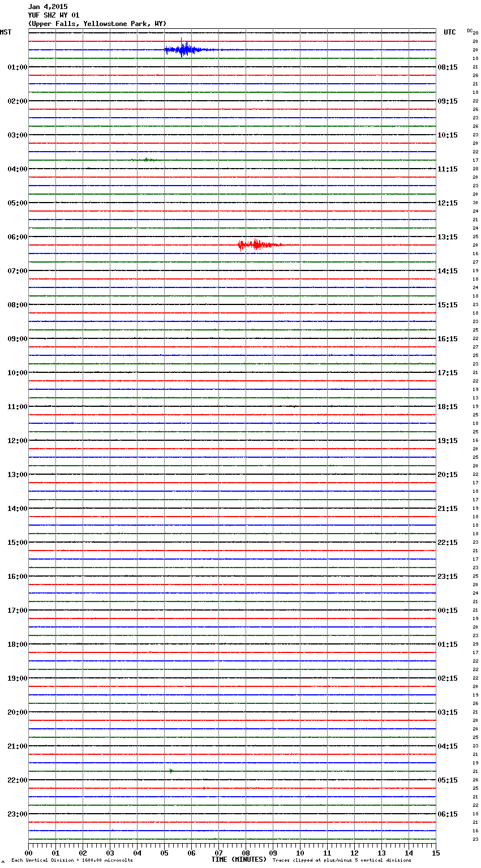
Task: Click minute 05 on the bottom axis
Action: click(164, 853)
